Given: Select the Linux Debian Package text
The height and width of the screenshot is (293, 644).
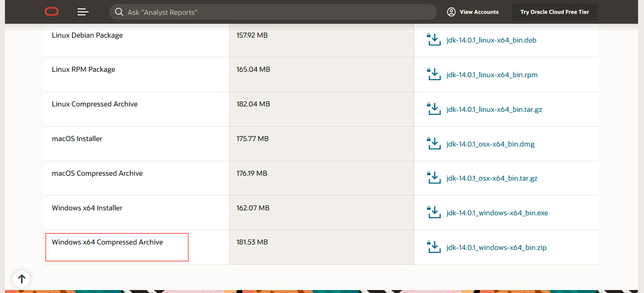Looking at the screenshot, I should pos(87,35).
